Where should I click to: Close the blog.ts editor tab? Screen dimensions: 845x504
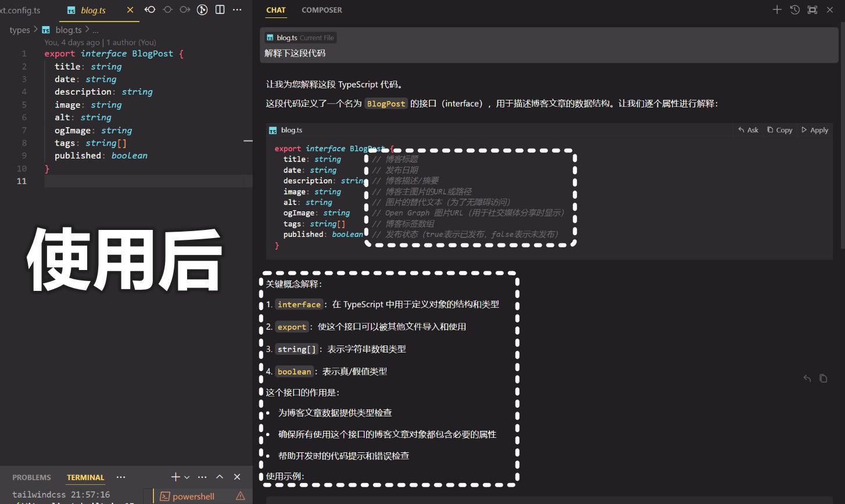pyautogui.click(x=130, y=10)
